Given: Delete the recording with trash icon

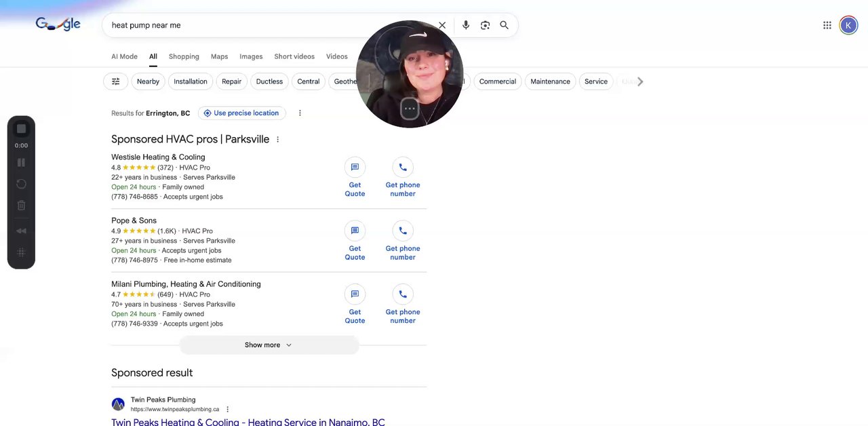Looking at the screenshot, I should click(x=21, y=206).
